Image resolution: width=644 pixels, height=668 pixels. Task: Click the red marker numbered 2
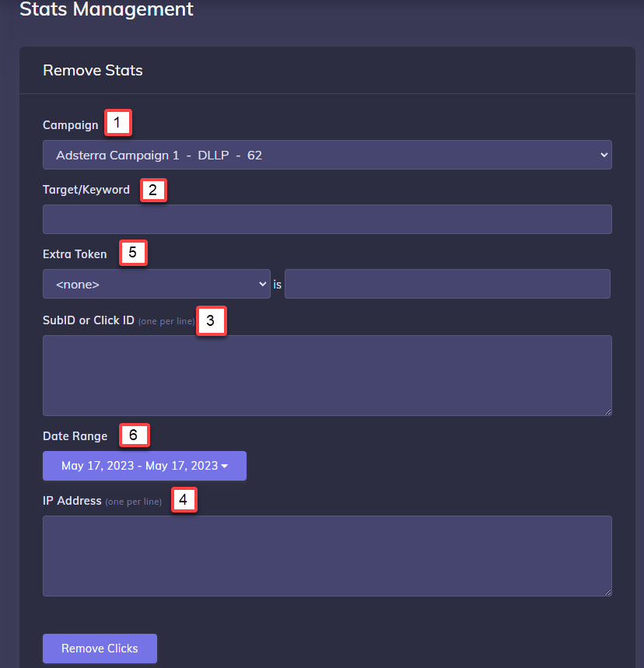click(x=153, y=190)
